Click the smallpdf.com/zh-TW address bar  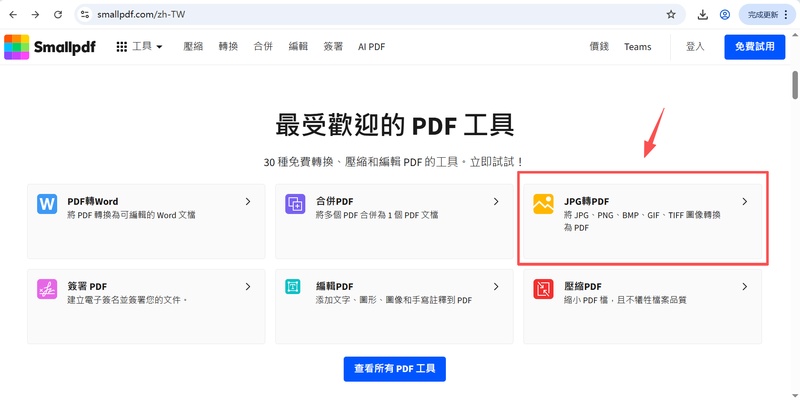click(x=378, y=15)
